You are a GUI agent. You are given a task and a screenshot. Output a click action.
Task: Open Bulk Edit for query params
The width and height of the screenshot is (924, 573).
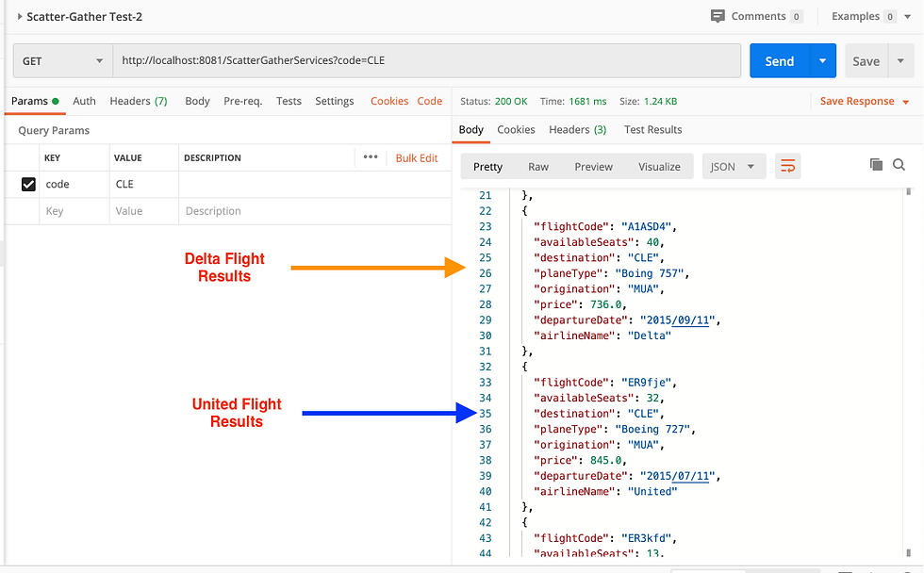click(418, 157)
